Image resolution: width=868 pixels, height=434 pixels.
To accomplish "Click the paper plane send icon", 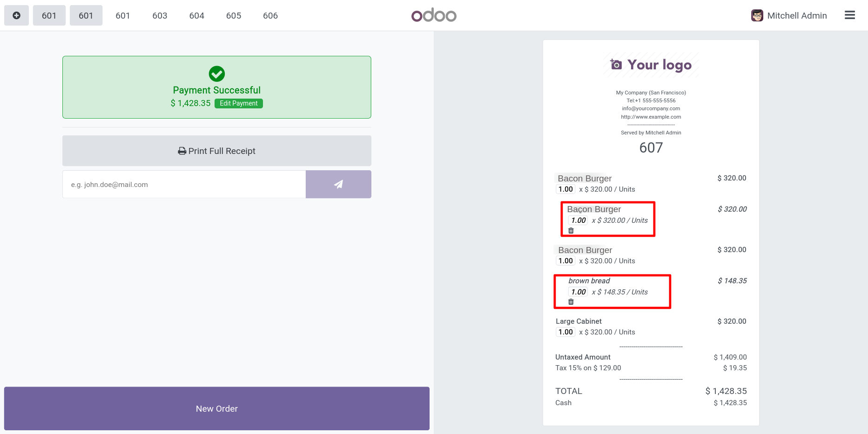I will pos(338,184).
